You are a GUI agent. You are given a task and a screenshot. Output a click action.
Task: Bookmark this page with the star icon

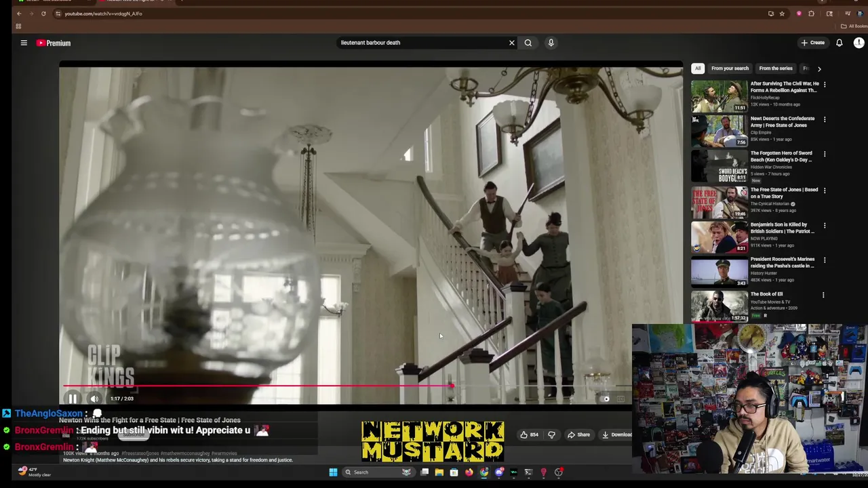(782, 14)
